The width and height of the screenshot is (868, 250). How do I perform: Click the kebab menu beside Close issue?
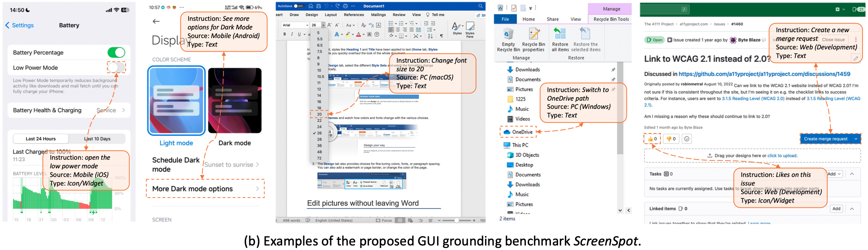click(x=856, y=40)
